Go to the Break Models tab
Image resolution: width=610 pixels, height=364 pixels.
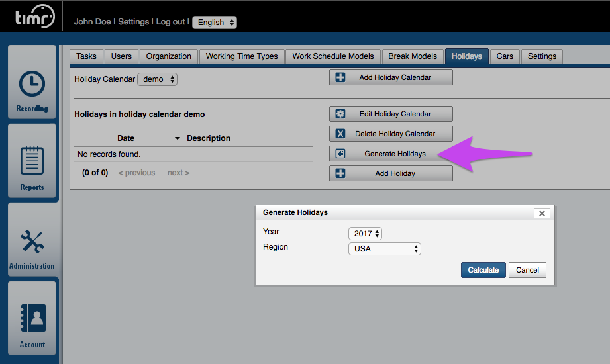pyautogui.click(x=413, y=56)
